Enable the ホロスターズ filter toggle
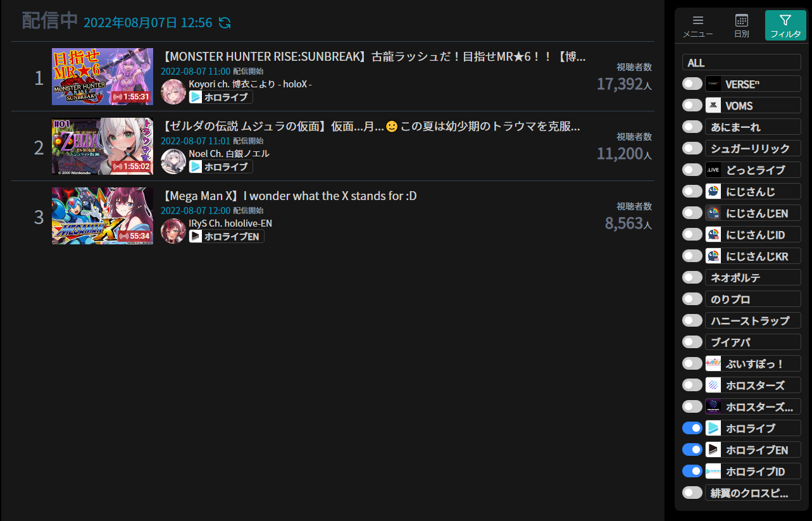 692,385
